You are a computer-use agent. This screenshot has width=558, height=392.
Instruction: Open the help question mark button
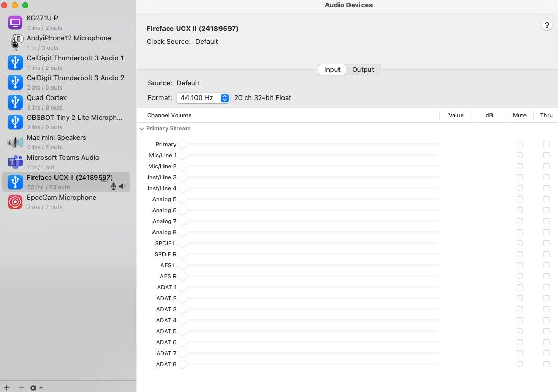546,25
